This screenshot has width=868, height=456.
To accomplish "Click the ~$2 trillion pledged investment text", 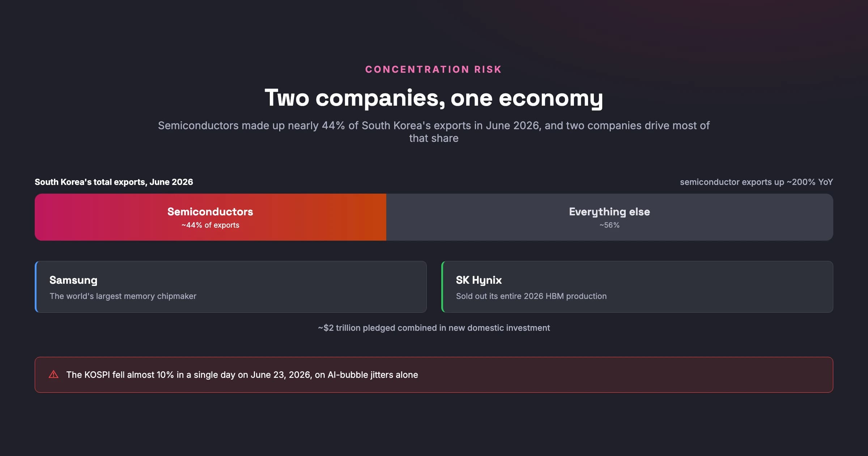I will (x=434, y=328).
